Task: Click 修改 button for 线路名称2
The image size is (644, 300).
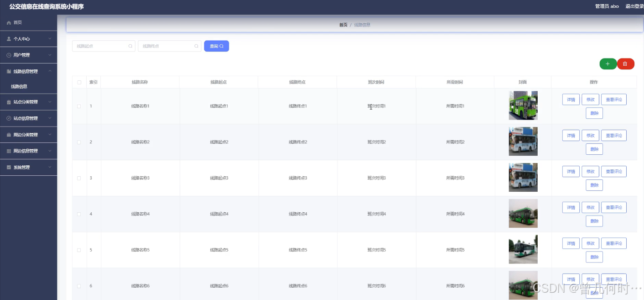Action: 590,135
